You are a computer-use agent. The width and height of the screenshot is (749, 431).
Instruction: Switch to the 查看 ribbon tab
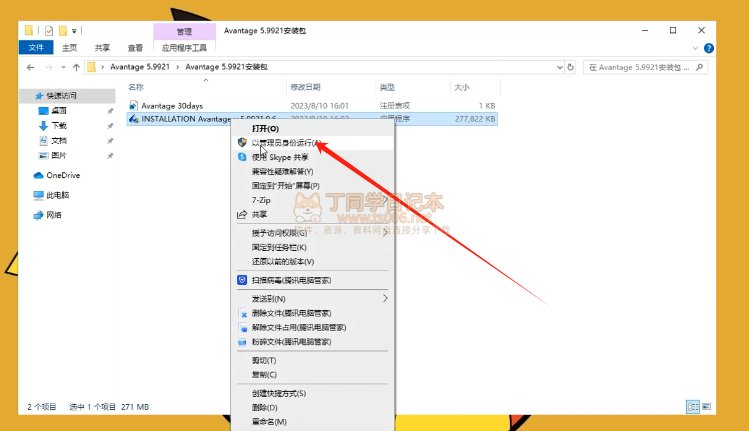(x=135, y=47)
